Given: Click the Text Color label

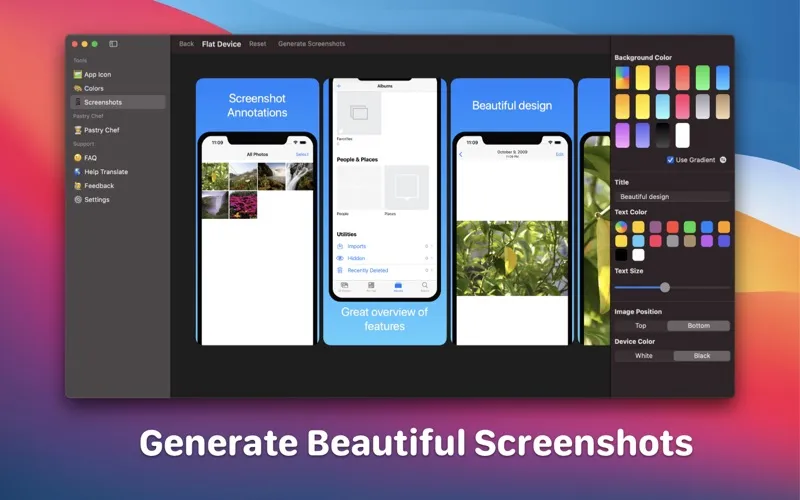Looking at the screenshot, I should 631,212.
